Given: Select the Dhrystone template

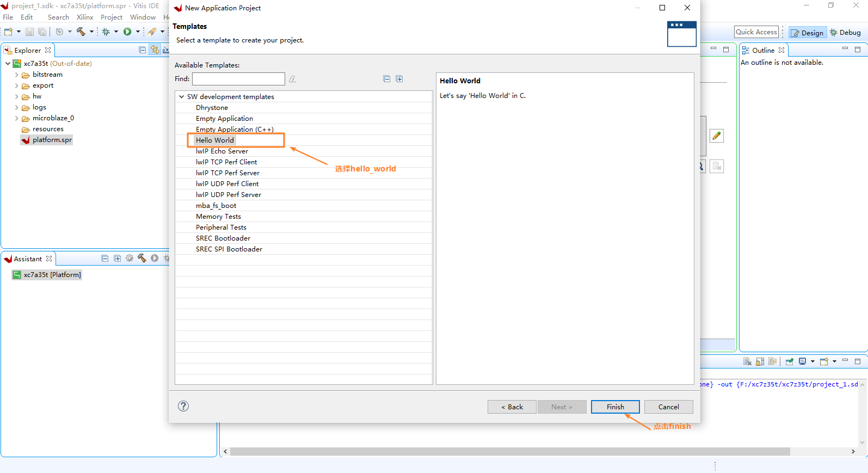Looking at the screenshot, I should 212,107.
